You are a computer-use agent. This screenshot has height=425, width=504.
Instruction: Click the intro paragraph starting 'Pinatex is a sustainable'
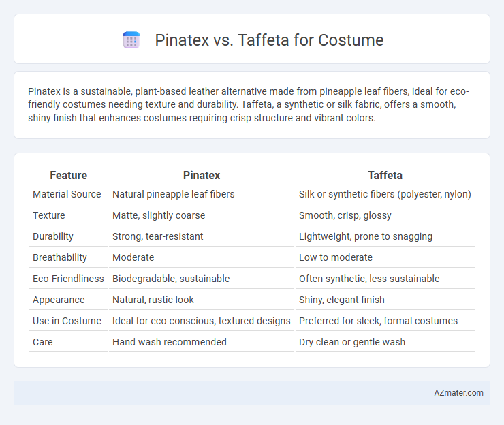coord(249,105)
